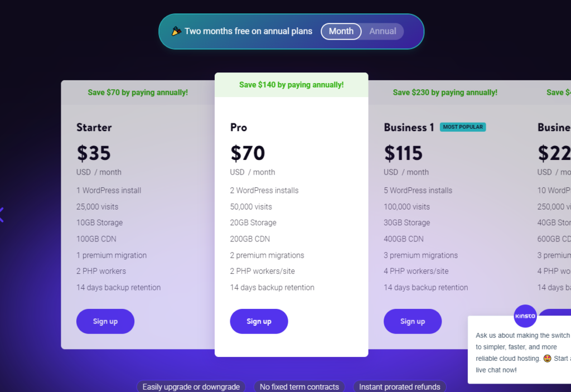571x392 pixels.
Task: Click the No fixed term contracts pill
Action: [299, 386]
